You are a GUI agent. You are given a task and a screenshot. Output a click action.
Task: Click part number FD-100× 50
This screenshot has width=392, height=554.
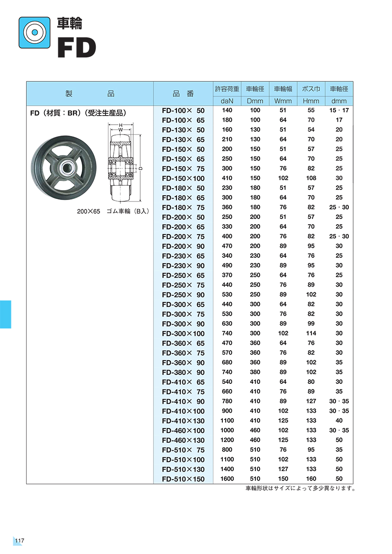183,110
